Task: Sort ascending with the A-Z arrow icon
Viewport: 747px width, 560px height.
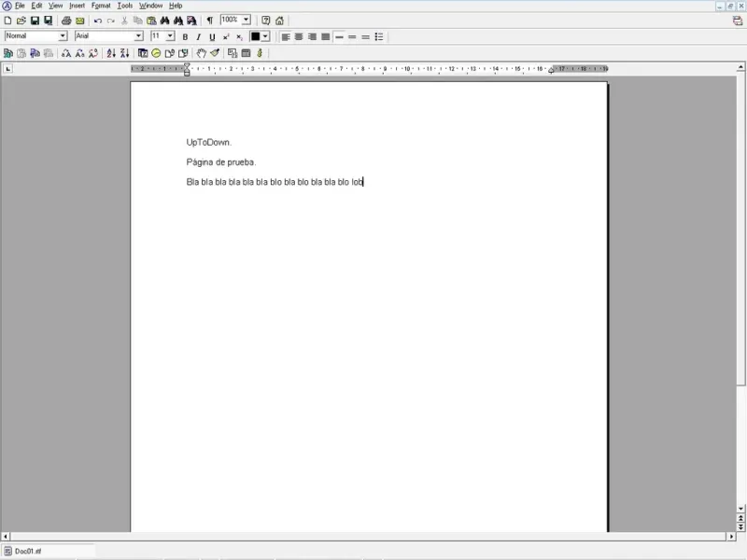Action: pyautogui.click(x=111, y=53)
